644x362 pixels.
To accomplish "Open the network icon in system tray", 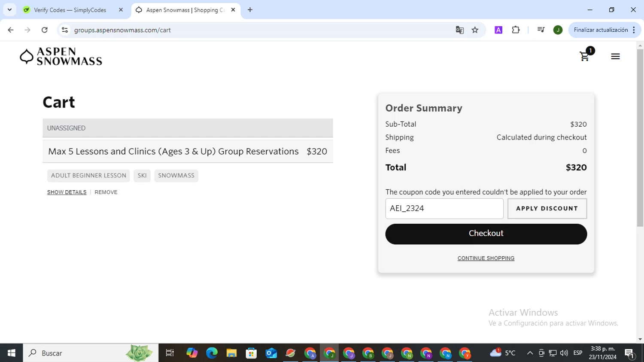I will (553, 353).
